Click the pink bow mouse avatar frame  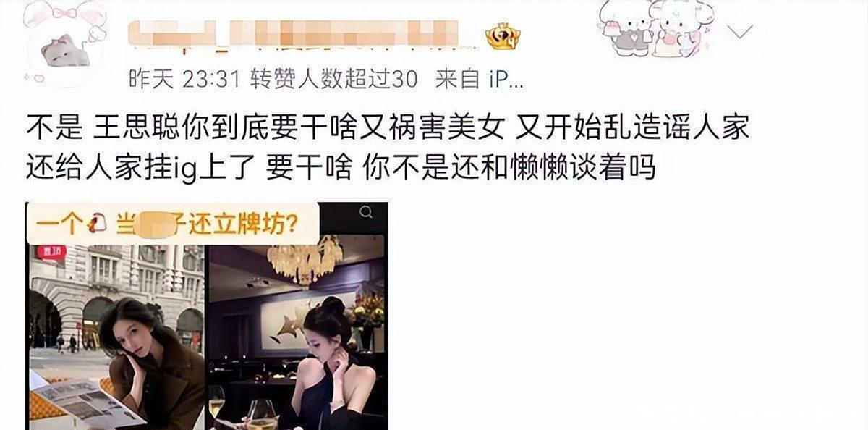[64, 43]
